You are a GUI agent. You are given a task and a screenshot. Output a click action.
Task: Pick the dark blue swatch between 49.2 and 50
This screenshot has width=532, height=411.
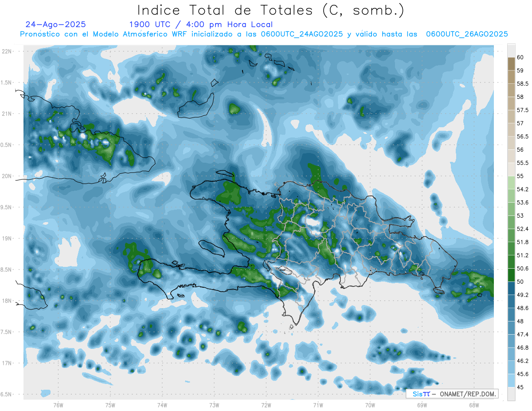pos(511,288)
